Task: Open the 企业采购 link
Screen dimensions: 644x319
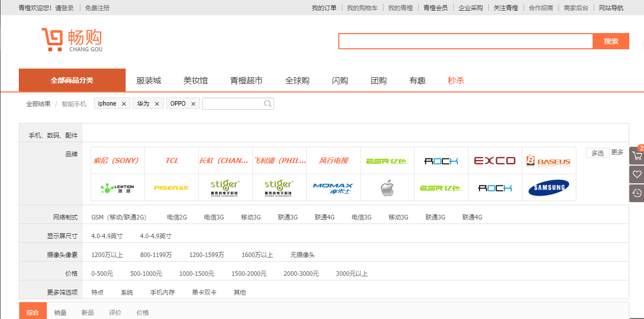Action: 471,8
